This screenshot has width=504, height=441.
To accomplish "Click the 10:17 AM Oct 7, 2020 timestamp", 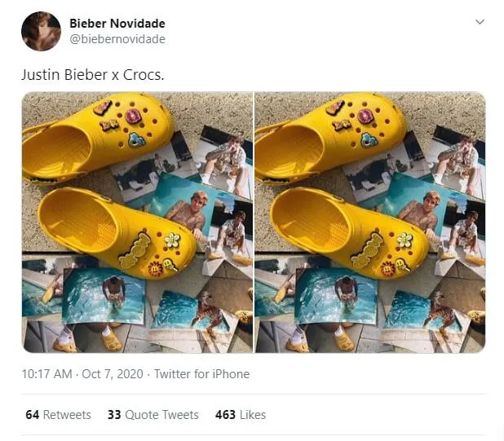I will pyautogui.click(x=82, y=374).
